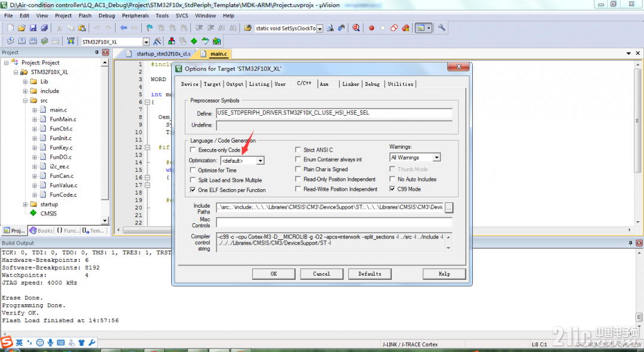Click the microphone icon in the IME bar
The width and height of the screenshot is (644, 352).
tap(51, 342)
